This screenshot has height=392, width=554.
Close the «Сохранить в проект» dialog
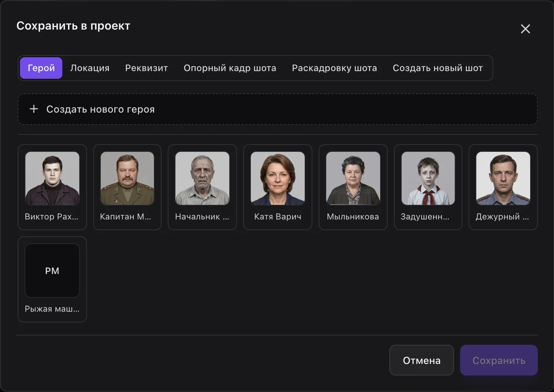click(x=525, y=29)
